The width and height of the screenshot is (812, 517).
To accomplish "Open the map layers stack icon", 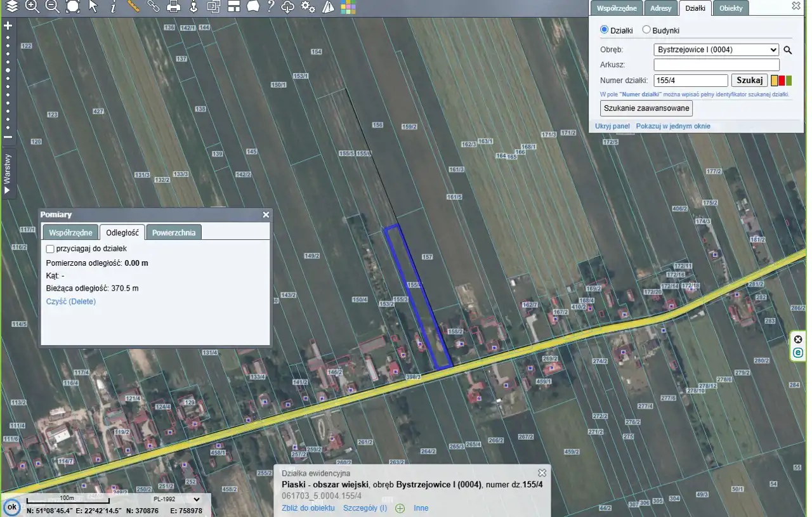I will 12,7.
